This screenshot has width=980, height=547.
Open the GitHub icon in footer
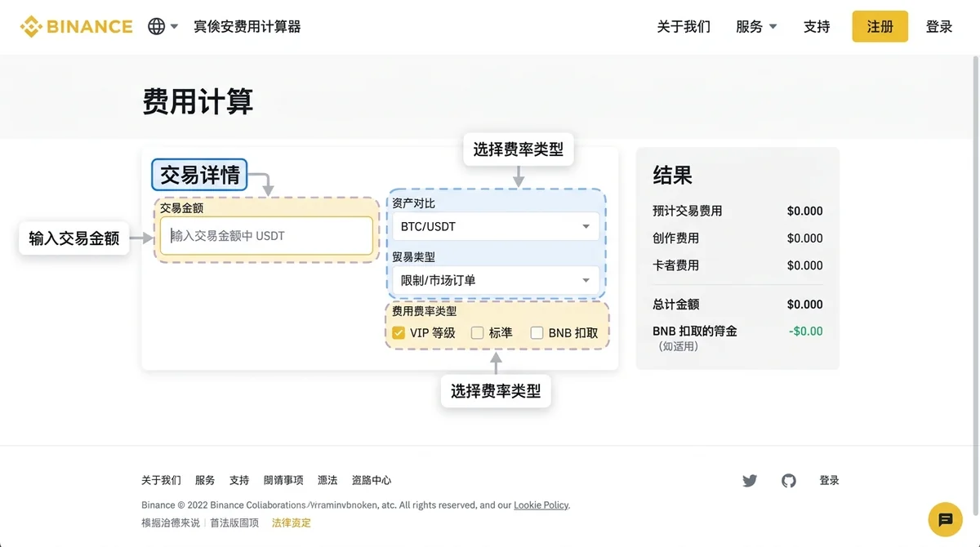coord(789,481)
